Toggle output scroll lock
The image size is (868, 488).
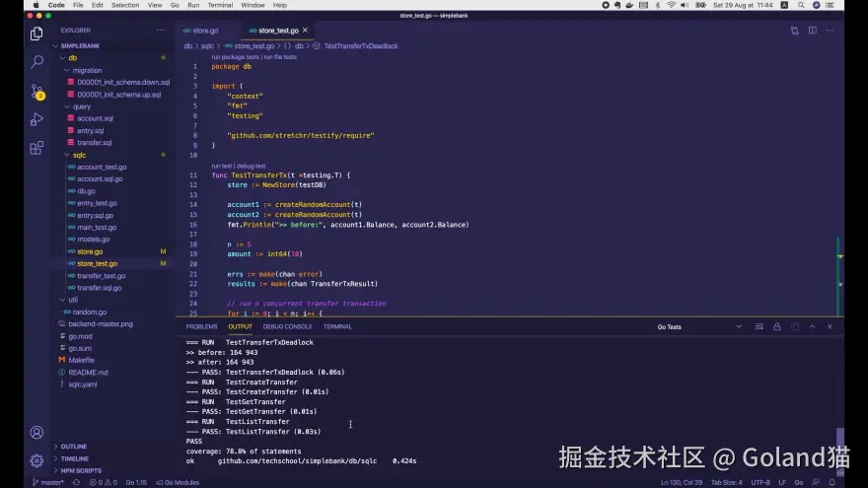pos(776,327)
